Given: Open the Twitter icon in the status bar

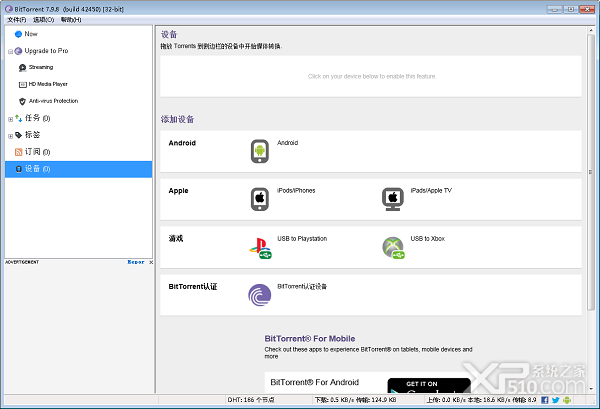Looking at the screenshot, I should click(556, 400).
